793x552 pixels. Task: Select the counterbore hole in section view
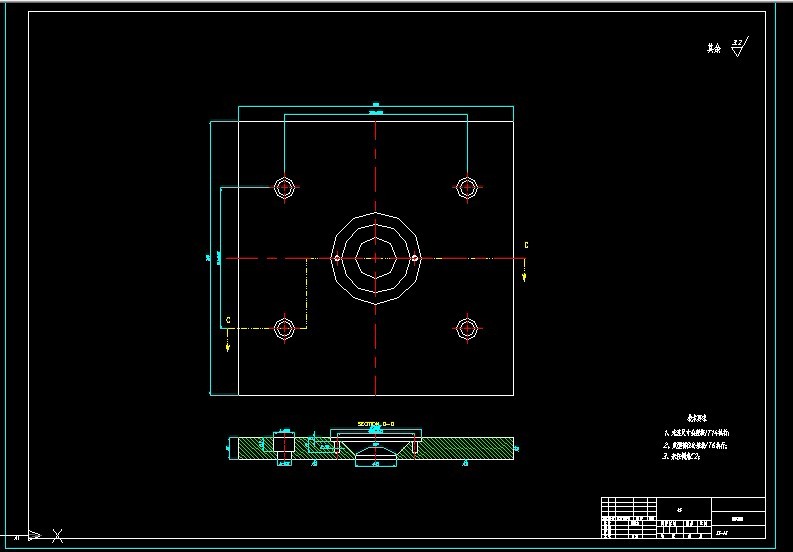coord(284,447)
